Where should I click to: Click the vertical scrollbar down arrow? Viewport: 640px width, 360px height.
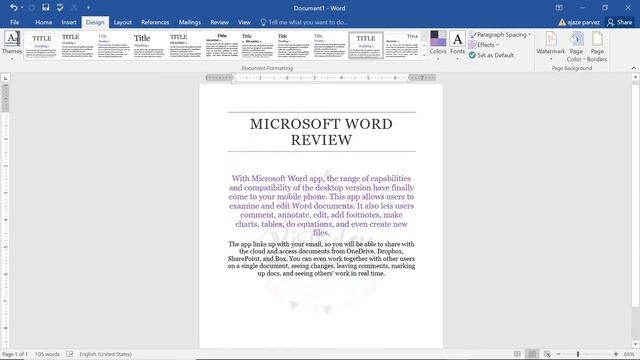(x=636, y=344)
